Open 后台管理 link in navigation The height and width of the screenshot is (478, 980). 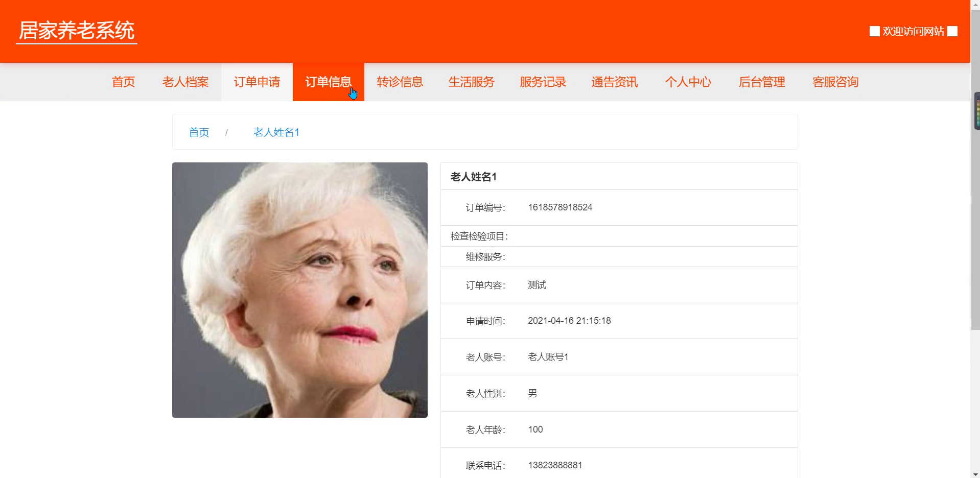pos(762,82)
